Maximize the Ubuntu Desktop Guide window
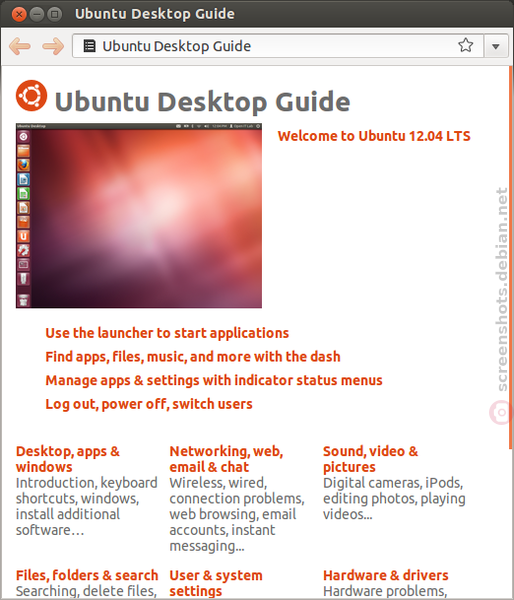 54,15
